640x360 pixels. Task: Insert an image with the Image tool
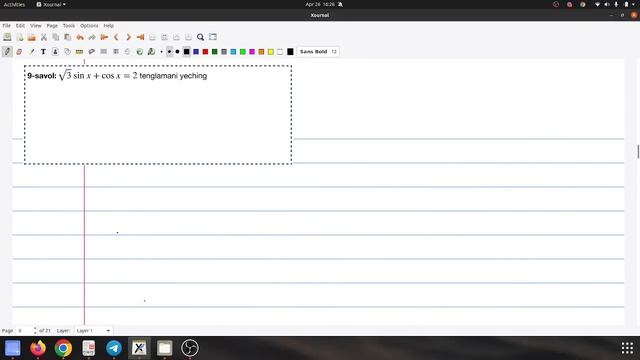pyautogui.click(x=55, y=52)
